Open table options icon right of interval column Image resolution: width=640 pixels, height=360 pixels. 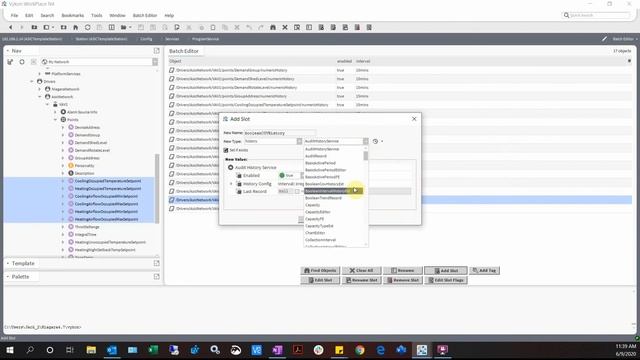point(629,61)
